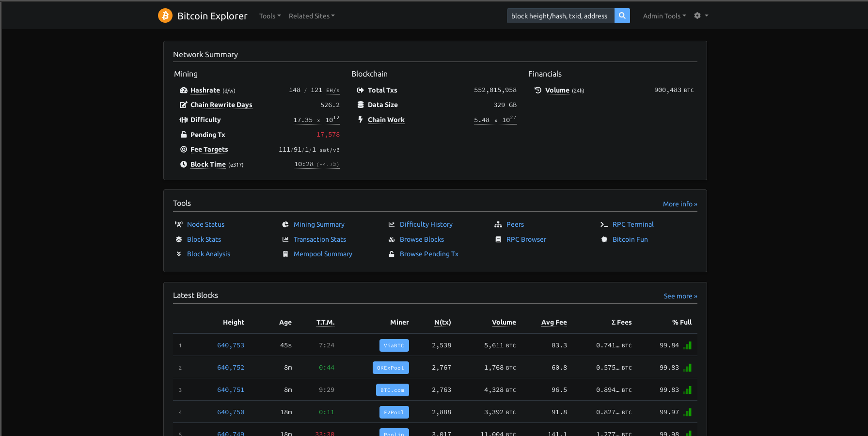Click the Mempool Summary receipt icon

pyautogui.click(x=285, y=254)
